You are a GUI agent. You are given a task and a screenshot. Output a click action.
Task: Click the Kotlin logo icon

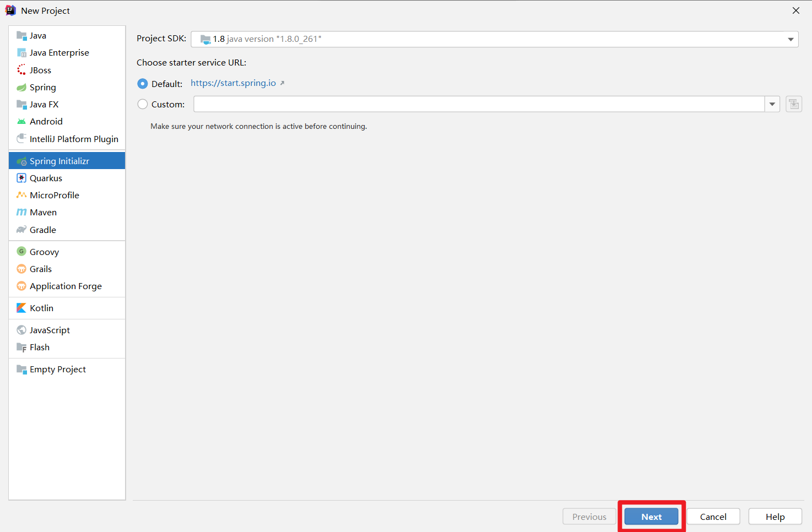click(21, 308)
